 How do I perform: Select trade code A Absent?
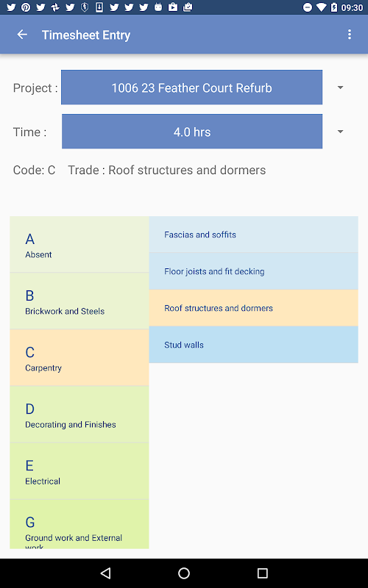pyautogui.click(x=79, y=245)
